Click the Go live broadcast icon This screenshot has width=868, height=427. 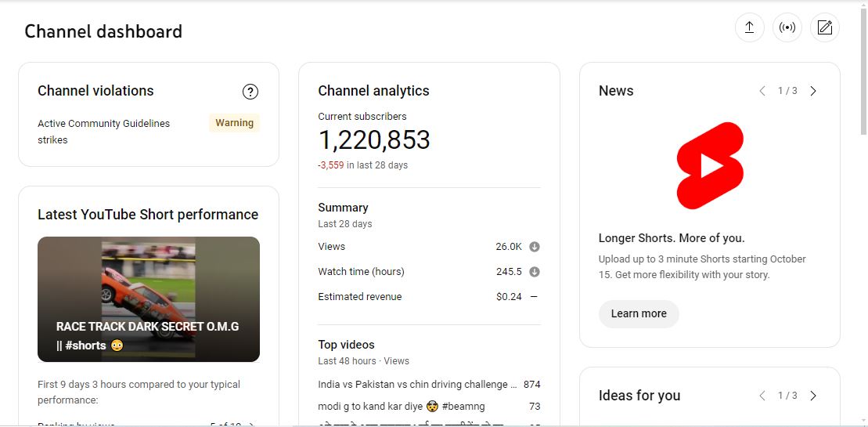787,28
